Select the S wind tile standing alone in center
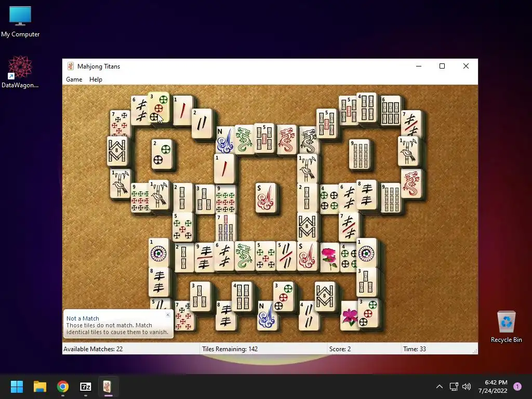Image resolution: width=532 pixels, height=399 pixels. 265,198
